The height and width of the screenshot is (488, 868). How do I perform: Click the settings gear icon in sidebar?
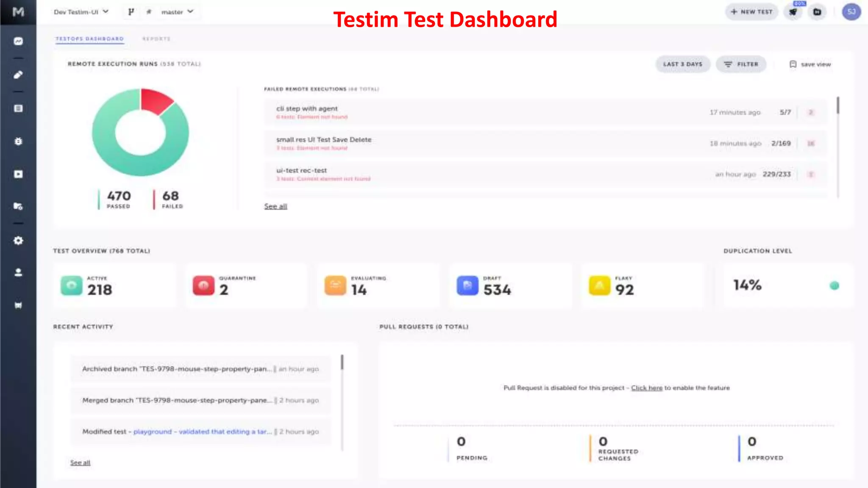click(x=18, y=241)
